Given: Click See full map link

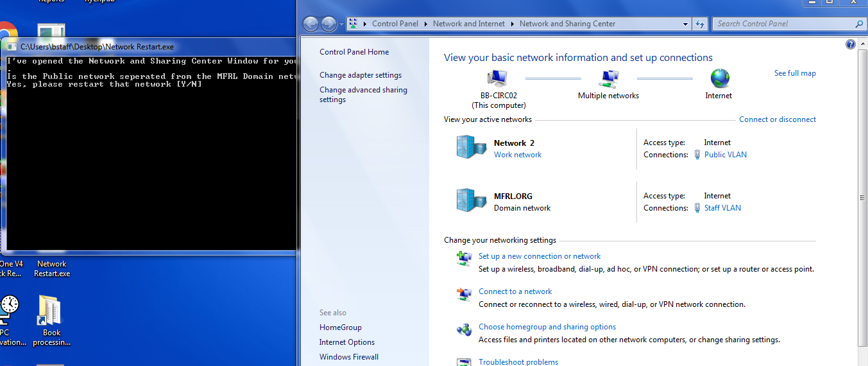Looking at the screenshot, I should (795, 73).
